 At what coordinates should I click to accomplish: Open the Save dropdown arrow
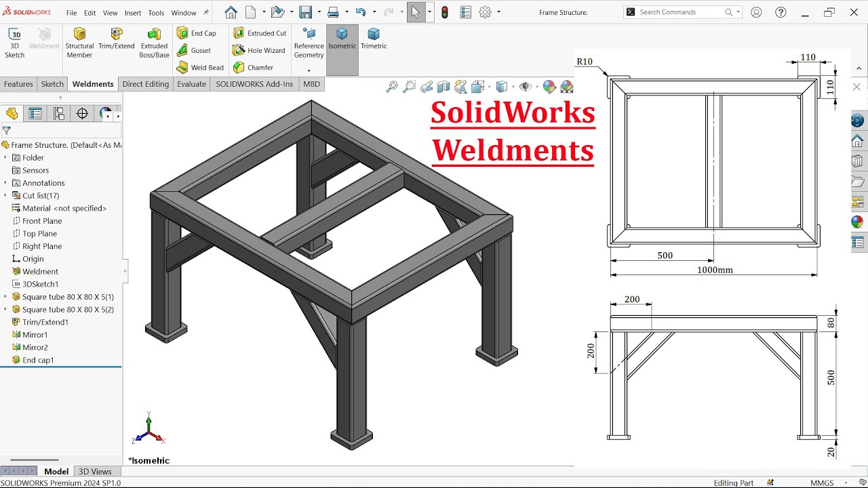pos(319,12)
